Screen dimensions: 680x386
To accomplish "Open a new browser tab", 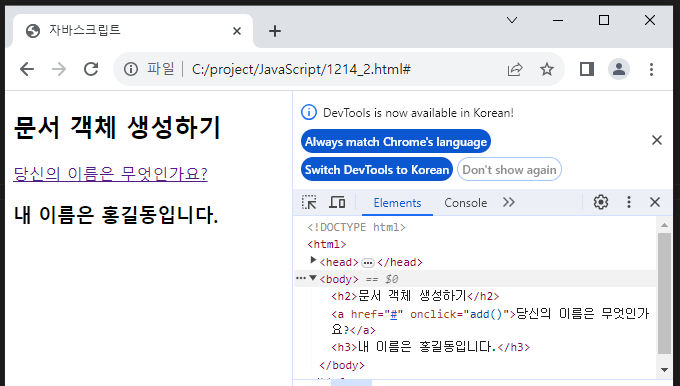I will tap(275, 31).
